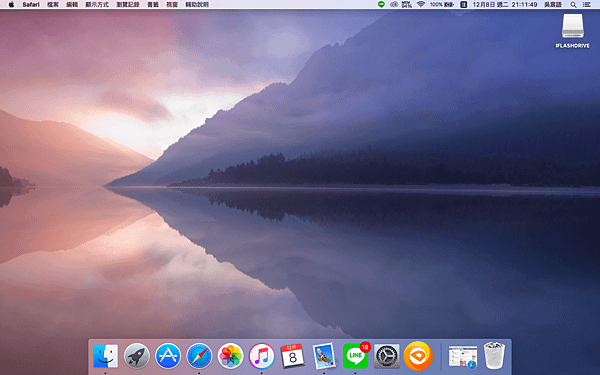Expand the battery 100% status menu
Screen dimensions: 600x375
(442, 5)
